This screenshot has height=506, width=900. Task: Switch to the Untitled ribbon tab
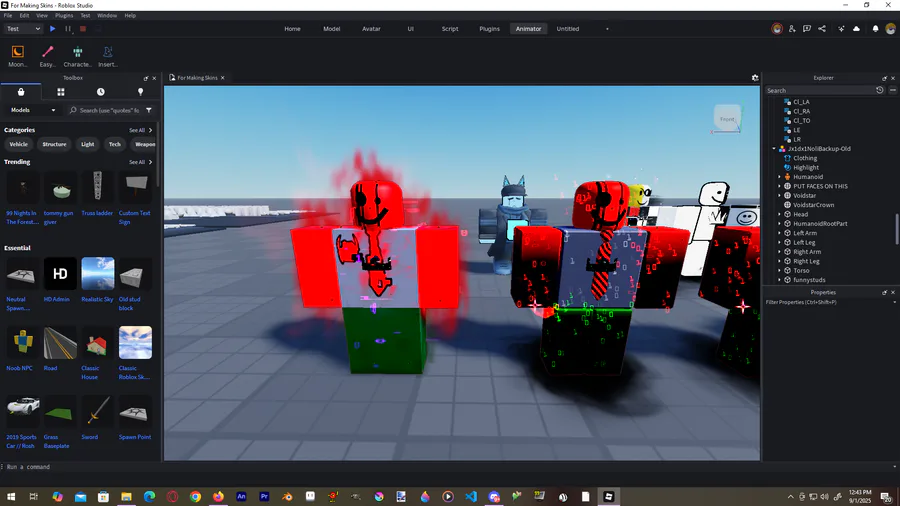(568, 29)
